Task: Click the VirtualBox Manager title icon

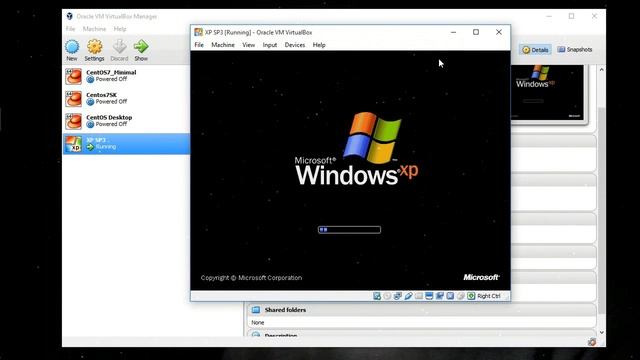Action: point(69,16)
